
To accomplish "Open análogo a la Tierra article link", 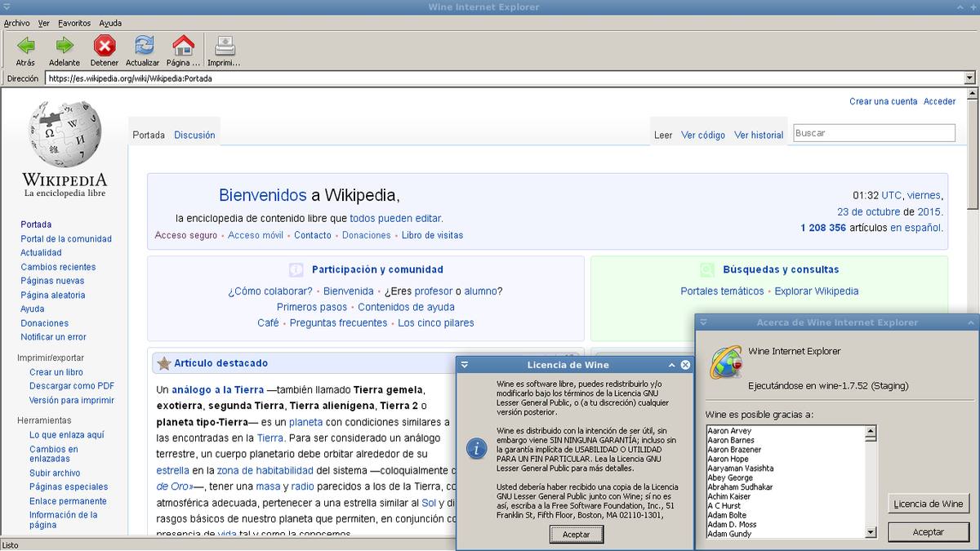I will coord(218,390).
